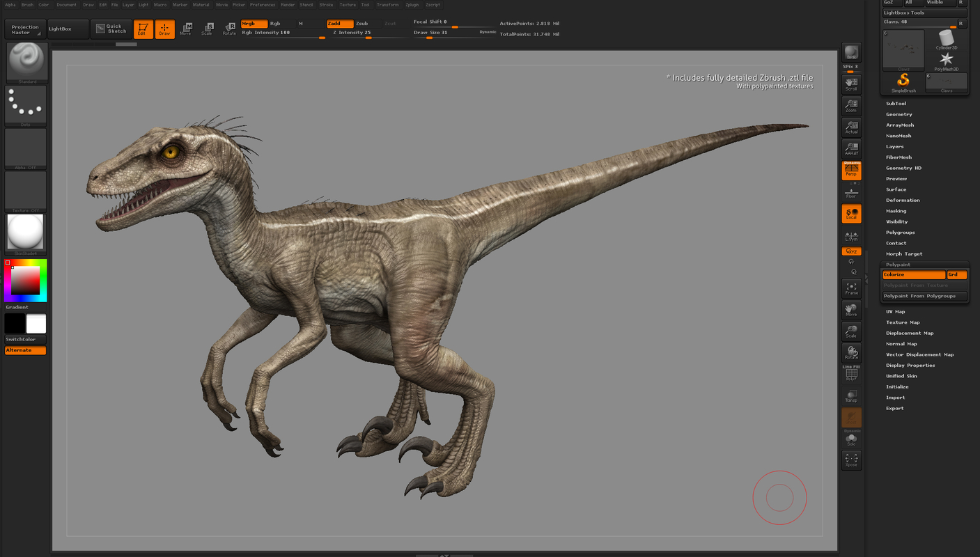Expand the Deformation section
The height and width of the screenshot is (557, 980).
click(901, 200)
